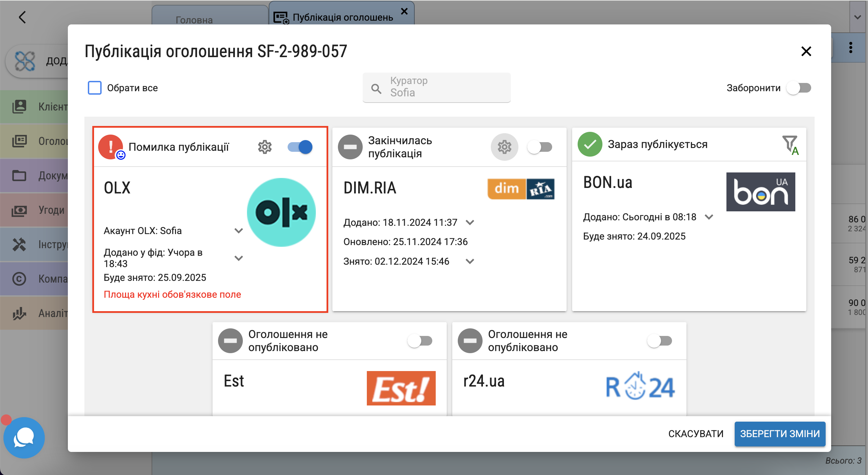Open the OLX publication settings gear
868x475 pixels.
tap(265, 147)
